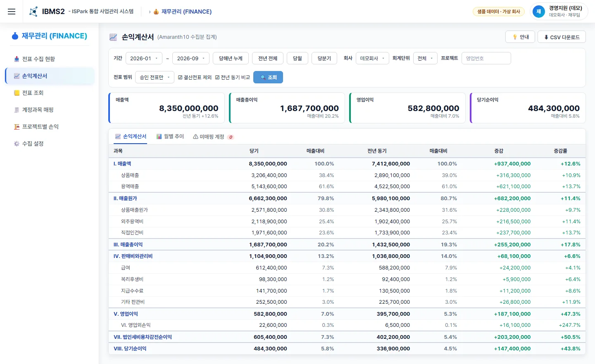Viewport: 595px width, 364px height.
Task: Click the finance bag icon in sidebar header
Action: click(15, 36)
